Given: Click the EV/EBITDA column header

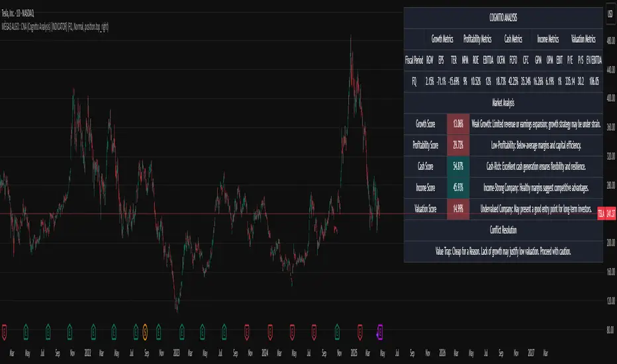Looking at the screenshot, I should pyautogui.click(x=594, y=60).
